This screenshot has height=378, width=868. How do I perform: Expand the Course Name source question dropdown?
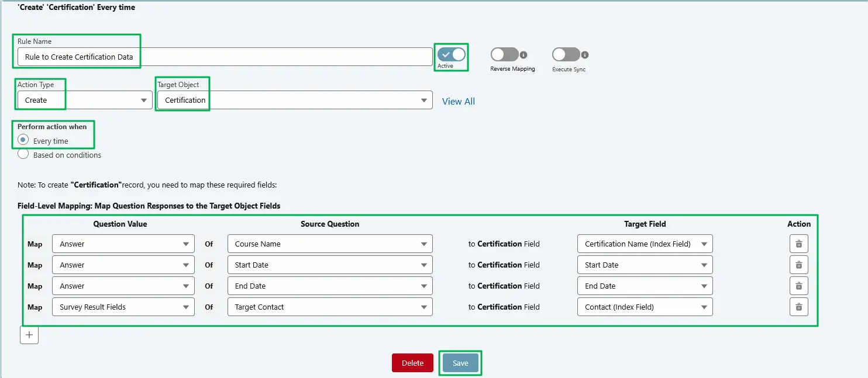point(424,244)
